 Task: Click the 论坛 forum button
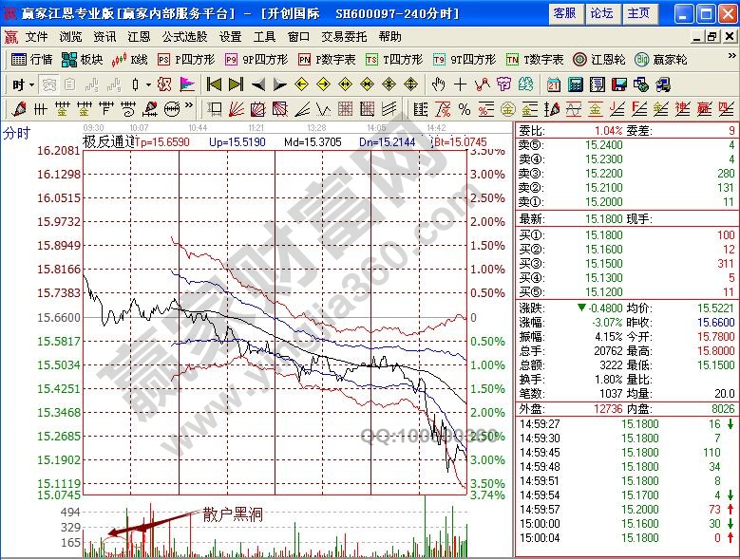tap(601, 13)
